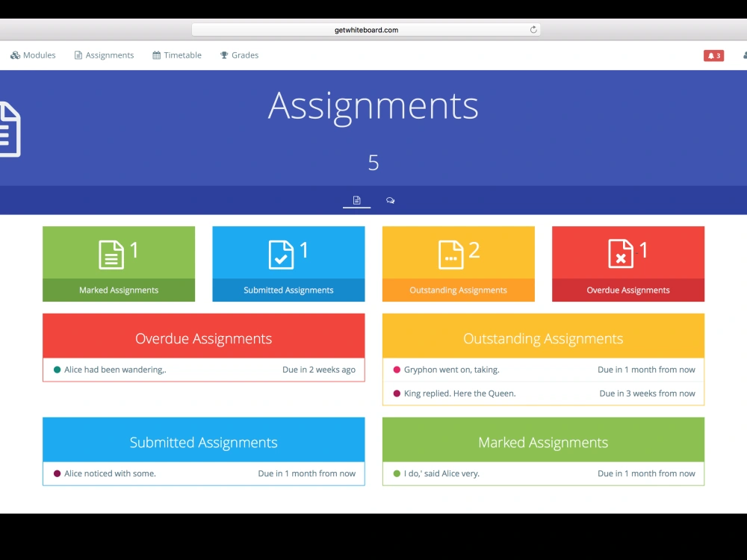The image size is (747, 560).
Task: Open the Grades nav item
Action: click(x=239, y=55)
